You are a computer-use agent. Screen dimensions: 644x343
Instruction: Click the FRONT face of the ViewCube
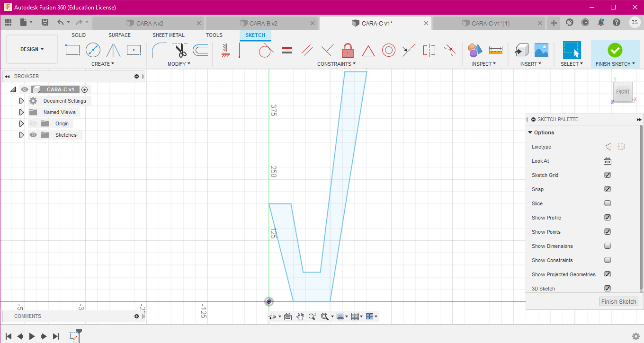[x=623, y=92]
